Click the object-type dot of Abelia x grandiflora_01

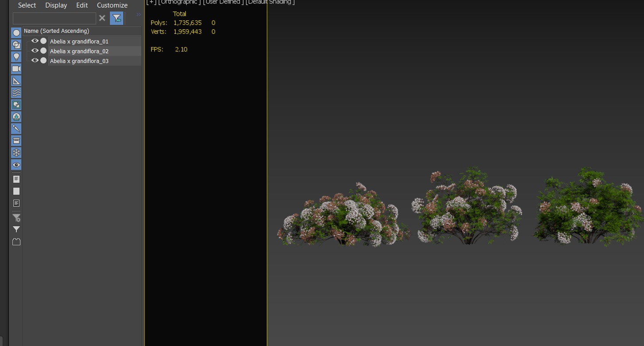43,41
